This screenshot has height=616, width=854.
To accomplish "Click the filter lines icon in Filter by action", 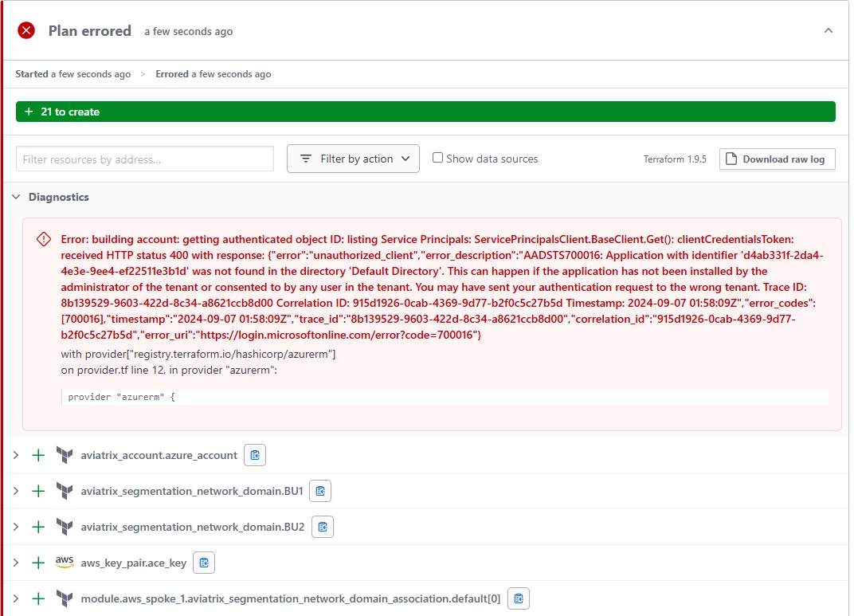I will 306,159.
